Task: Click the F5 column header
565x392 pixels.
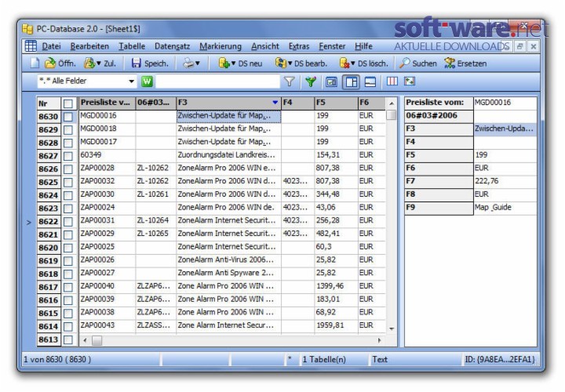Action: (x=336, y=103)
